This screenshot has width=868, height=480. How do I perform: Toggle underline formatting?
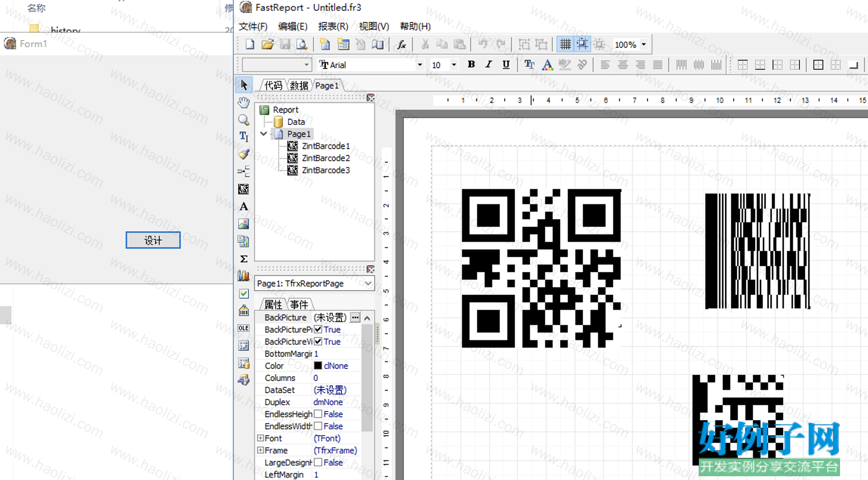pos(506,65)
